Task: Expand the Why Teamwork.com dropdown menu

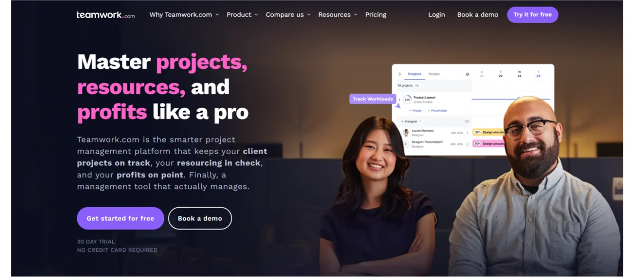Action: coord(184,15)
